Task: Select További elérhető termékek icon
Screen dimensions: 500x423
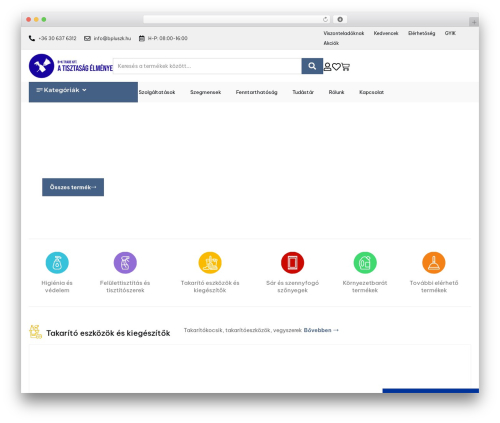Action: [434, 263]
